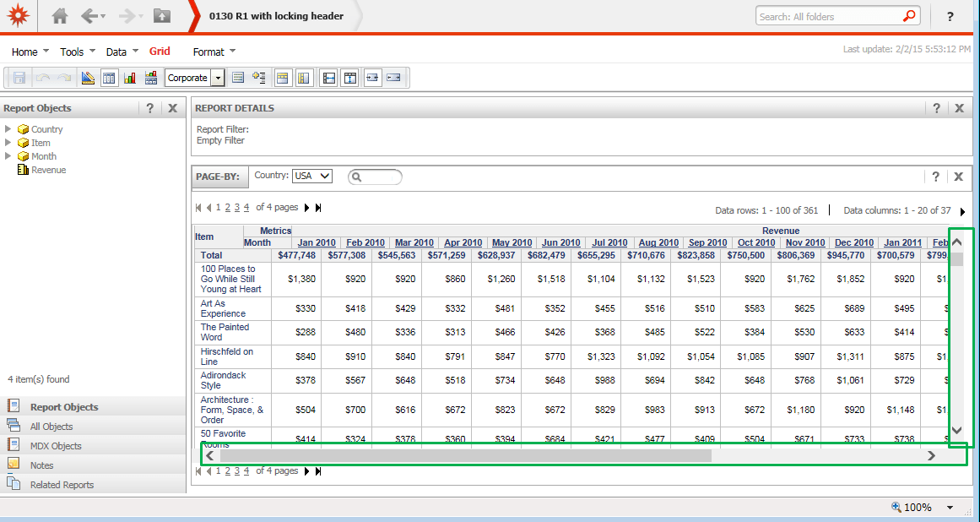Go to page 2 in top pager
The image size is (980, 522).
pos(228,208)
